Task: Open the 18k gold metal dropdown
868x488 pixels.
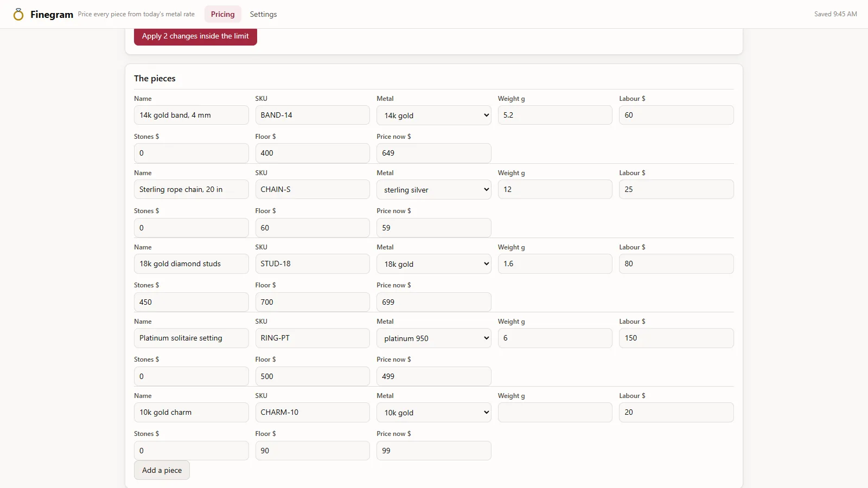Action: click(433, 264)
